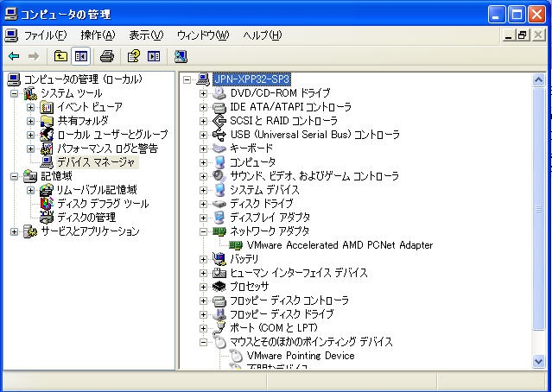Collapse the システム ツール tree node

coord(14,93)
